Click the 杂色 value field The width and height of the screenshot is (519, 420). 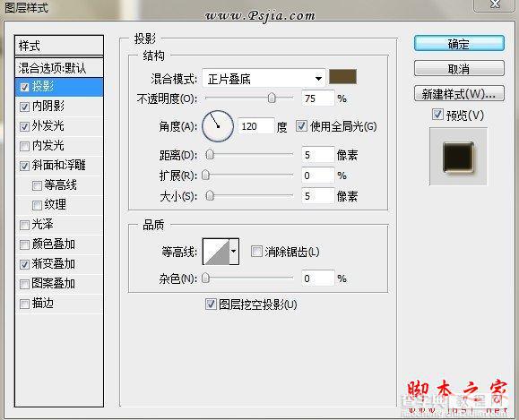(x=317, y=279)
